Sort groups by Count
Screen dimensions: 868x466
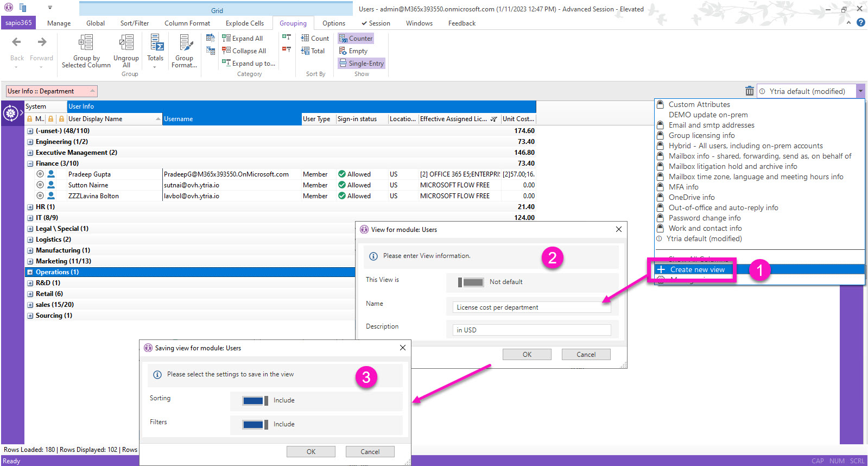[x=315, y=38]
